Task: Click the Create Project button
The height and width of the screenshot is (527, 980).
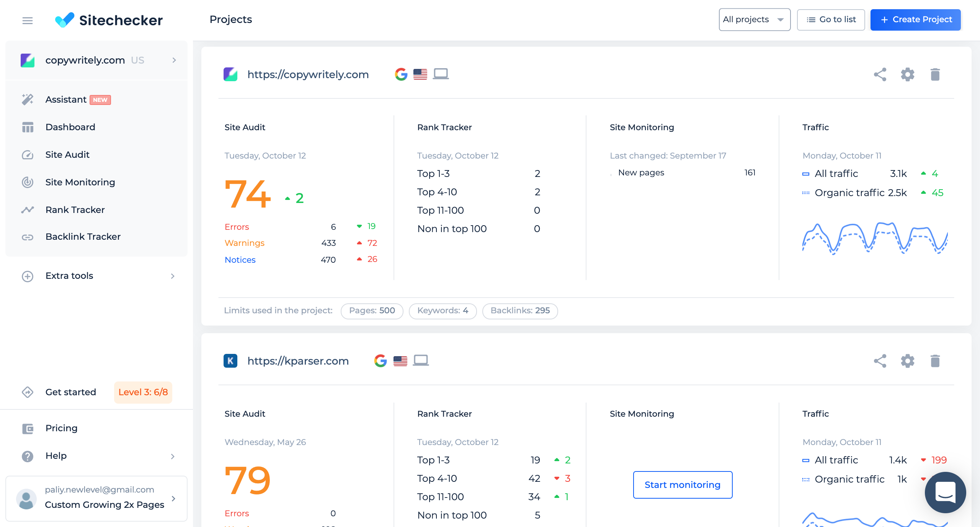Action: 915,20
